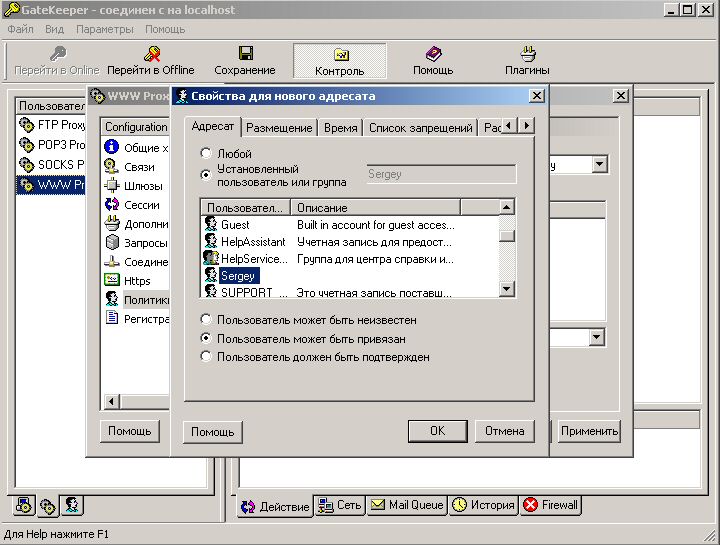Click the Go Online key toolbar icon
Image resolution: width=720 pixels, height=545 pixels.
click(58, 54)
